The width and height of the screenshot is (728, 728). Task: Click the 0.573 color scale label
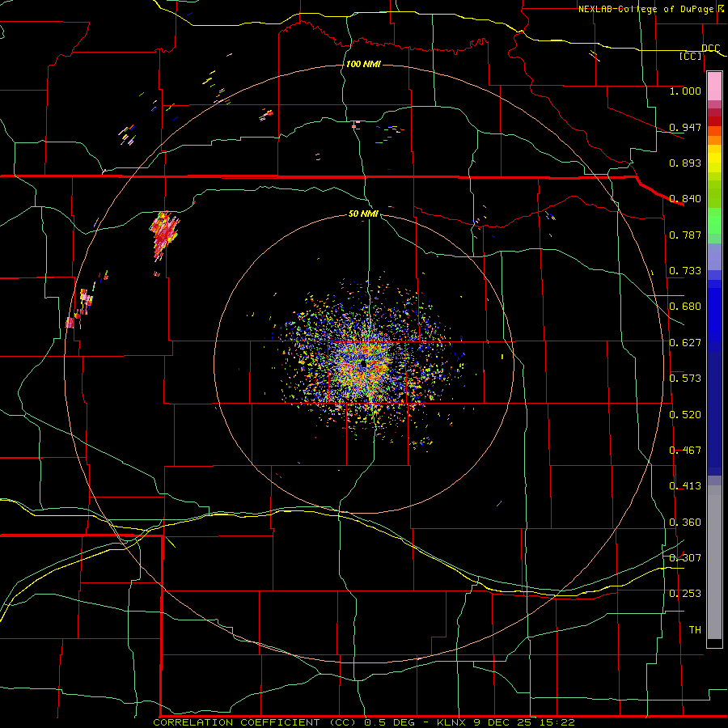[x=685, y=379]
